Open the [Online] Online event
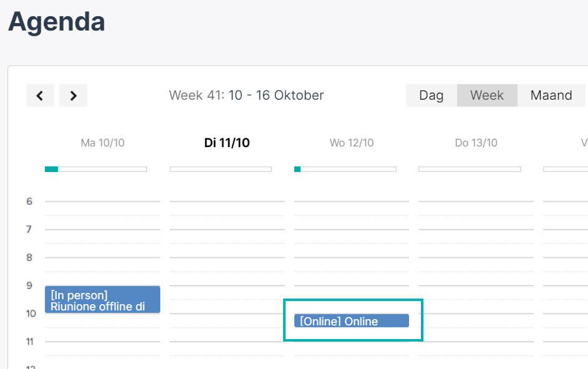This screenshot has height=369, width=588. pos(352,321)
